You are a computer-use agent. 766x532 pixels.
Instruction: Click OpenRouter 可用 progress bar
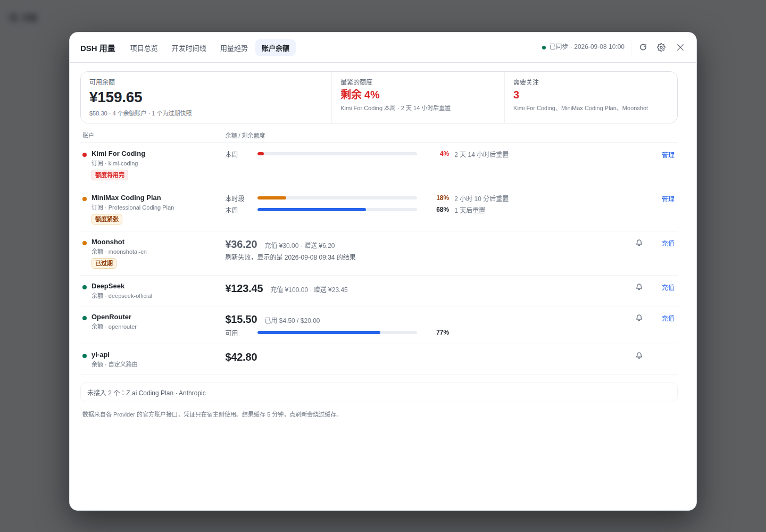coord(337,332)
